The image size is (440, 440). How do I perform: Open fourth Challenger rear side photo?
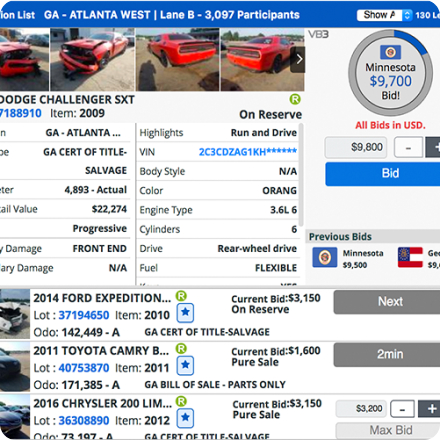click(x=262, y=59)
